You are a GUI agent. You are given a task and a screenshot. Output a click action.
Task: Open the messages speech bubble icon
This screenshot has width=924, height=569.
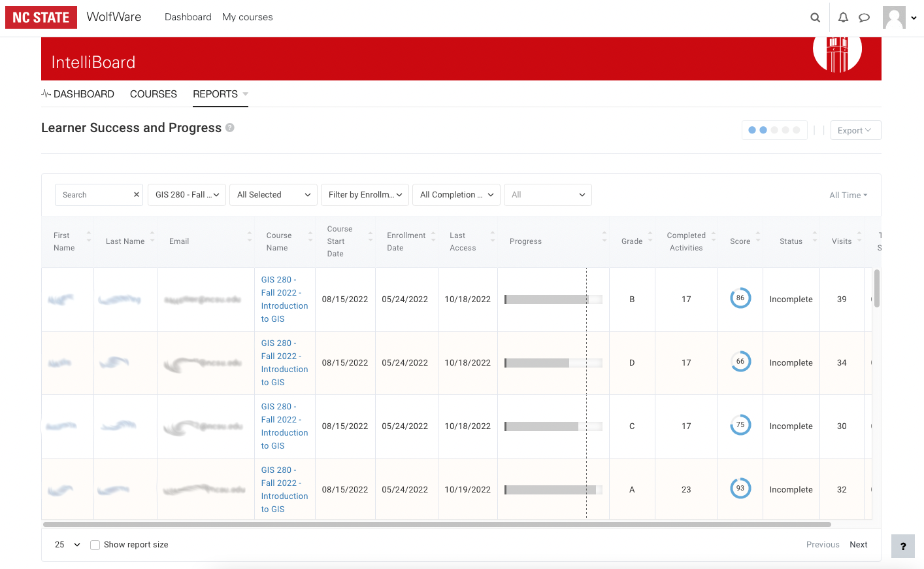click(864, 18)
